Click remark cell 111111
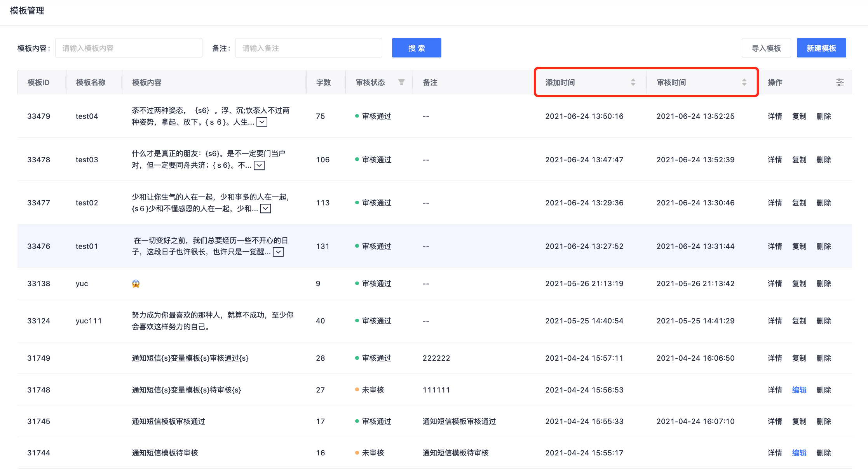The image size is (868, 469). point(436,390)
